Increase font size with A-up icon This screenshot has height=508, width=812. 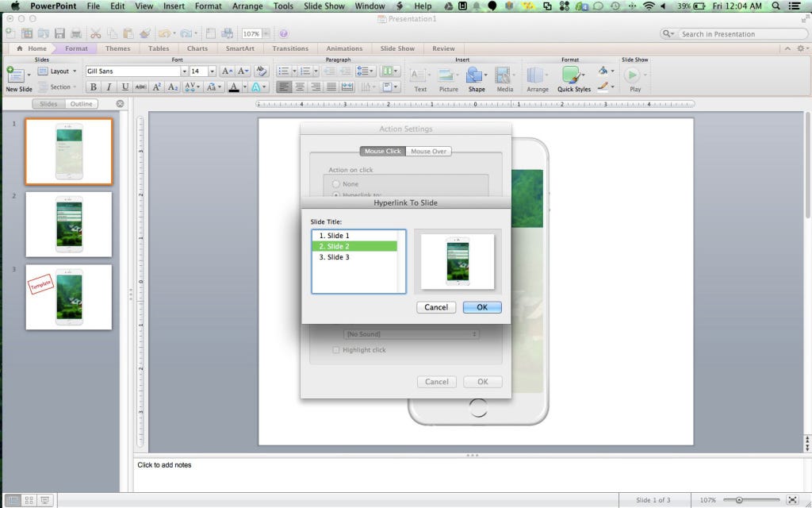[x=226, y=71]
